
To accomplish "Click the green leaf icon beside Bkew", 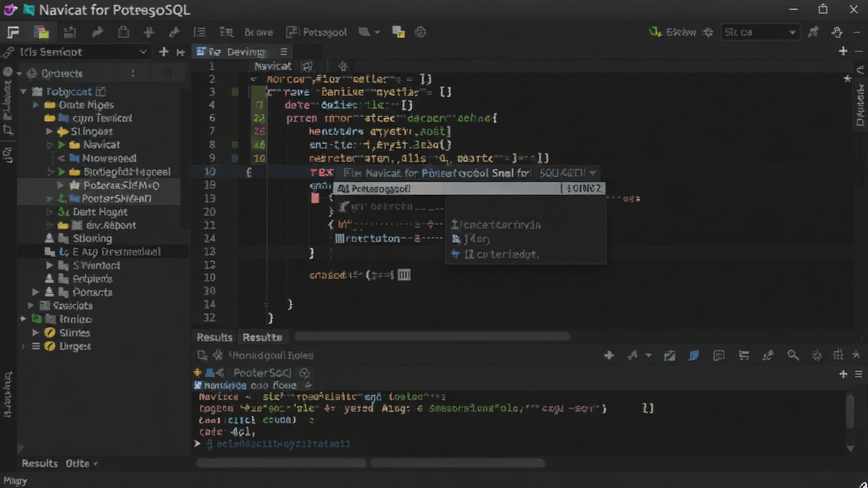I will tap(655, 32).
